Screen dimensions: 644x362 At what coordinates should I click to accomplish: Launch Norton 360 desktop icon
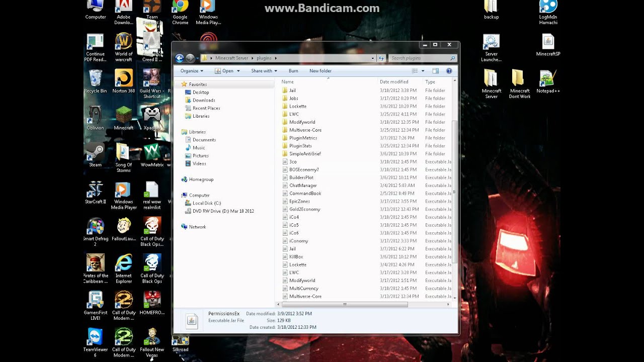tap(123, 81)
